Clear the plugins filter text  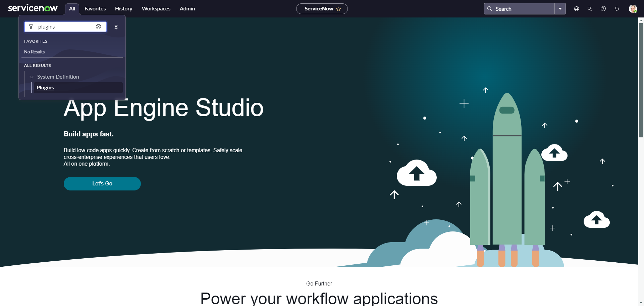99,27
